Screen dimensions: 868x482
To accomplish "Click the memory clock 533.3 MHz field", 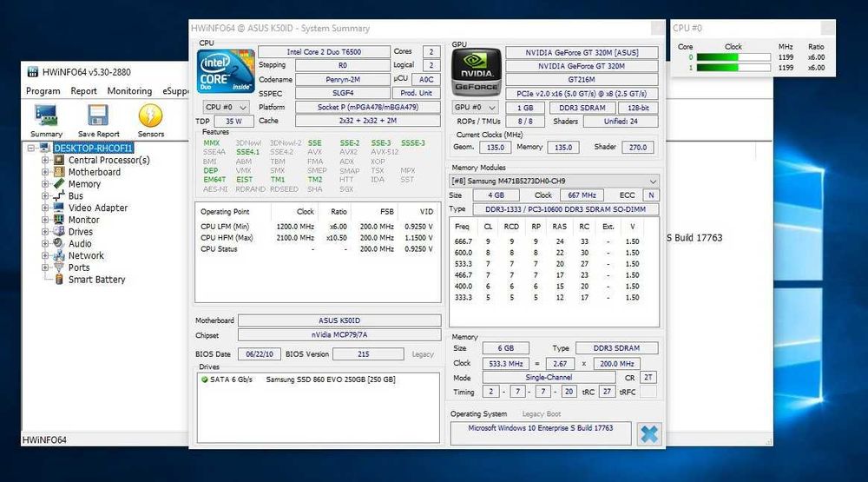I will (505, 364).
